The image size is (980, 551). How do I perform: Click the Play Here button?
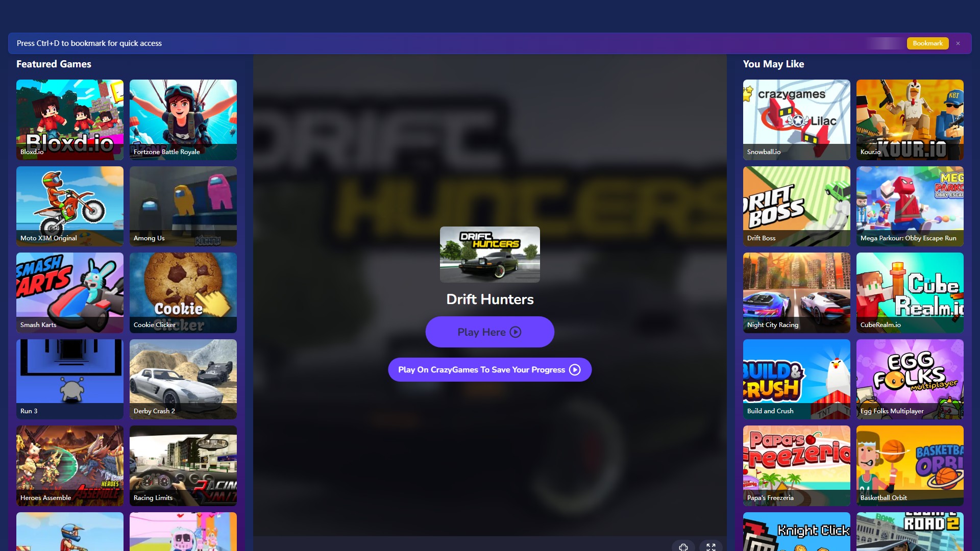click(489, 332)
